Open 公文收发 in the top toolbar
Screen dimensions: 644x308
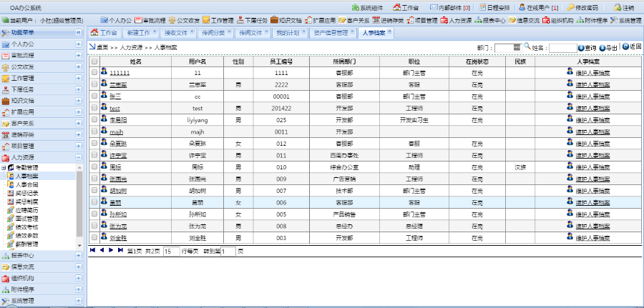185,20
